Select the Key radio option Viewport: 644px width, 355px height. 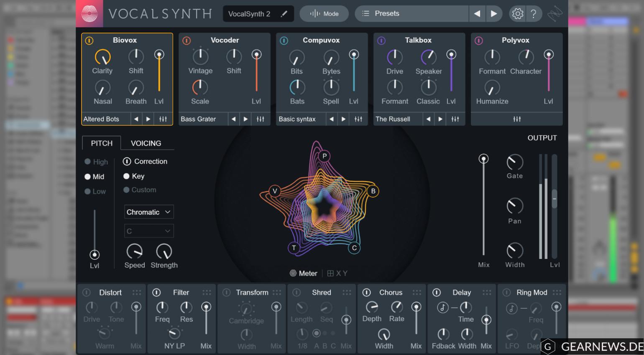126,176
